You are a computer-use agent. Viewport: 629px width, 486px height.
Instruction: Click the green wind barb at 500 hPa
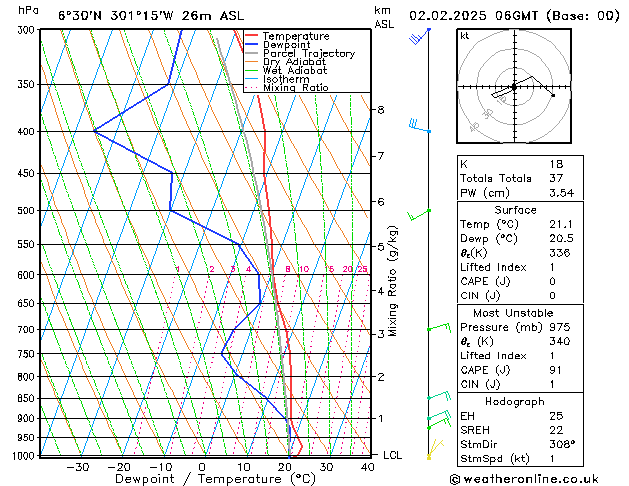[418, 215]
